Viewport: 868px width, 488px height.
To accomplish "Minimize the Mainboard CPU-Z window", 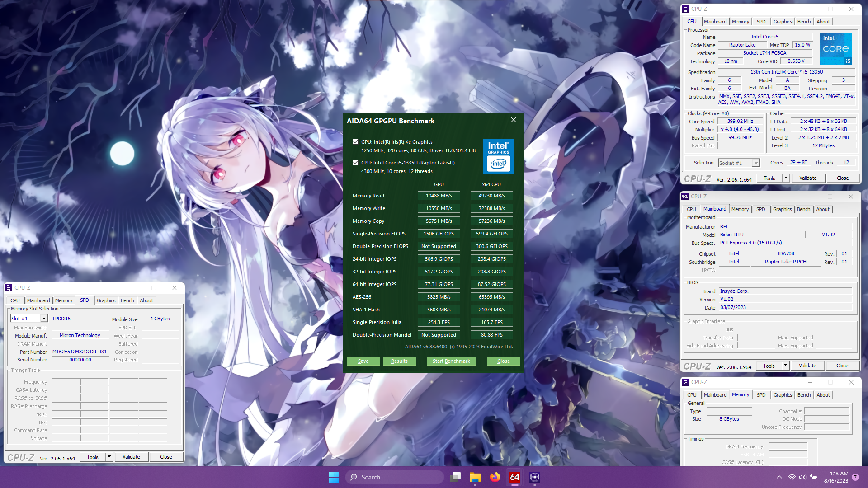I will (x=809, y=197).
